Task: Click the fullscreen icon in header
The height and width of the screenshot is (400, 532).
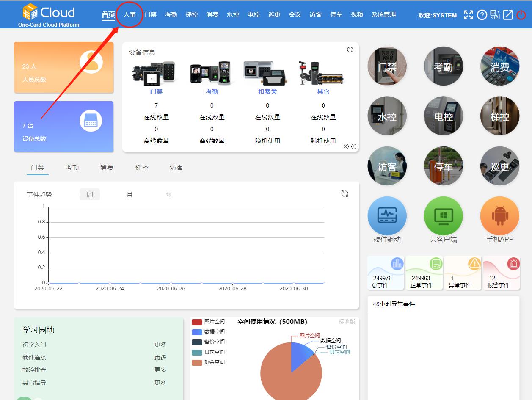Action: click(x=469, y=15)
